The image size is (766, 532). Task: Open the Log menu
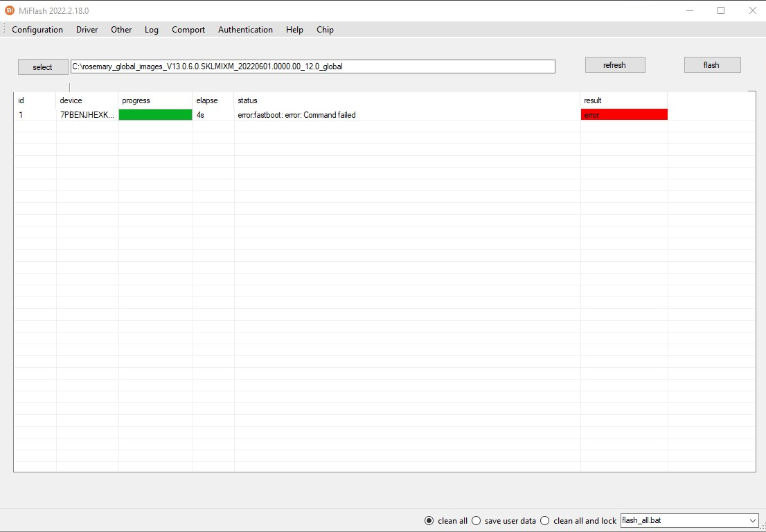(152, 30)
